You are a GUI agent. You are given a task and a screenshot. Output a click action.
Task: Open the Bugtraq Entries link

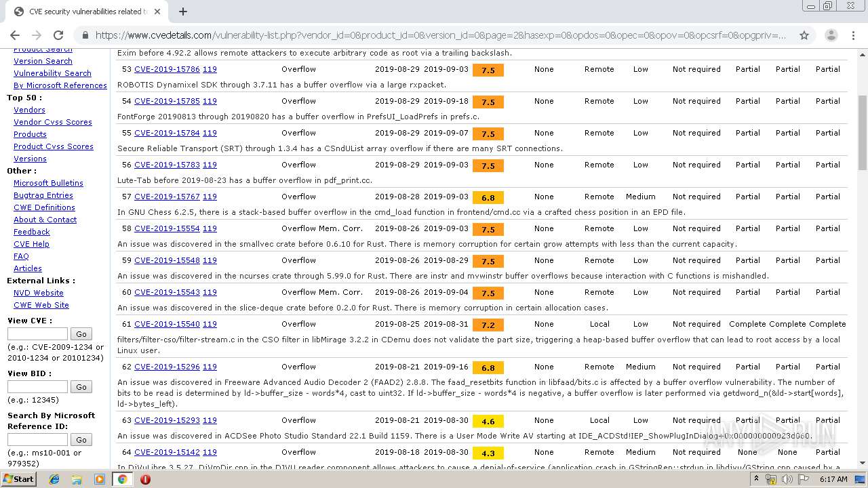[x=43, y=195]
